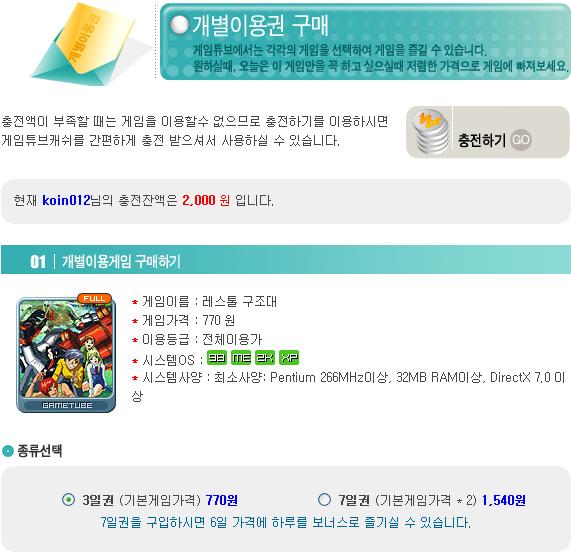
Task: Click the 충전하기 GO button
Action: [488, 132]
